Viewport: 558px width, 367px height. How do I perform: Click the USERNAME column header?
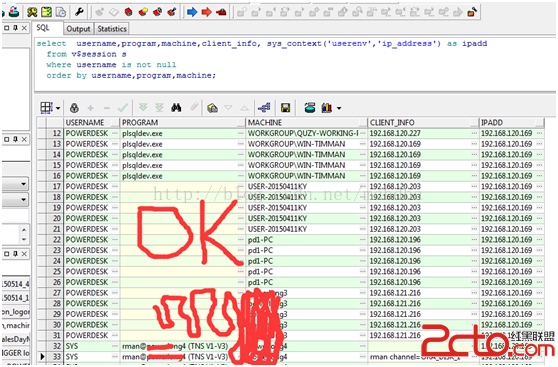(91, 123)
